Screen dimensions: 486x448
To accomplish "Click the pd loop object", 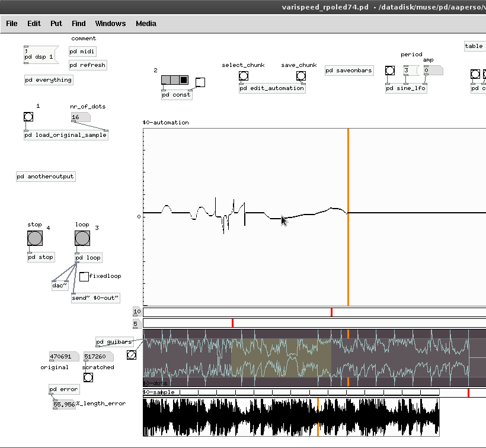I will [x=89, y=258].
